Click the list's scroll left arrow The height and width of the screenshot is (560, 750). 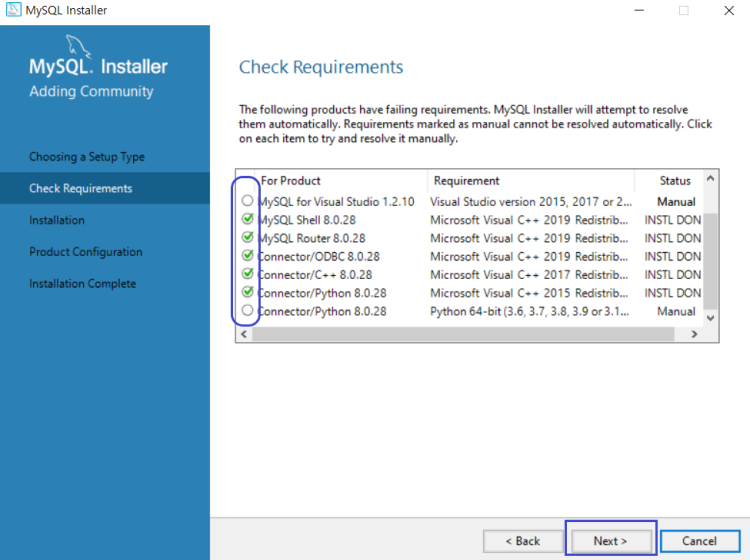[x=244, y=334]
